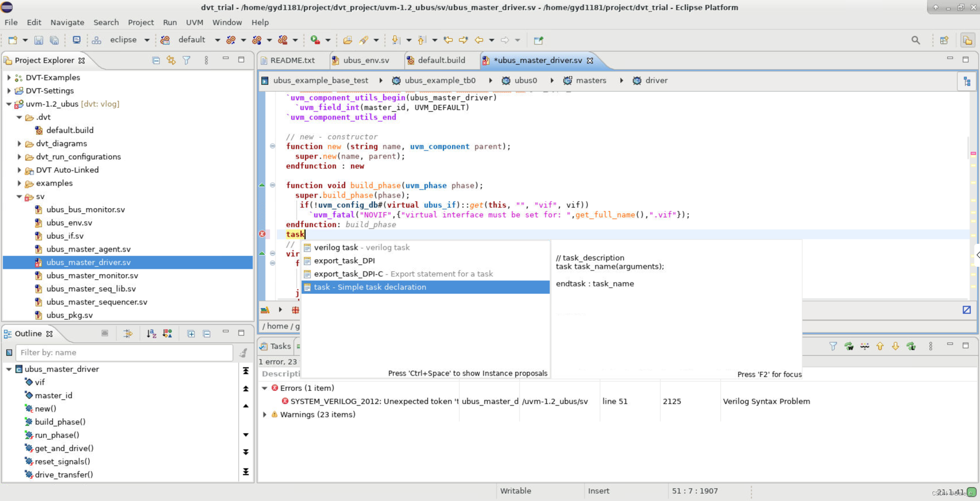Click the yellow up arrow in Problems toolbar
Viewport: 980px width, 501px height.
click(x=880, y=346)
